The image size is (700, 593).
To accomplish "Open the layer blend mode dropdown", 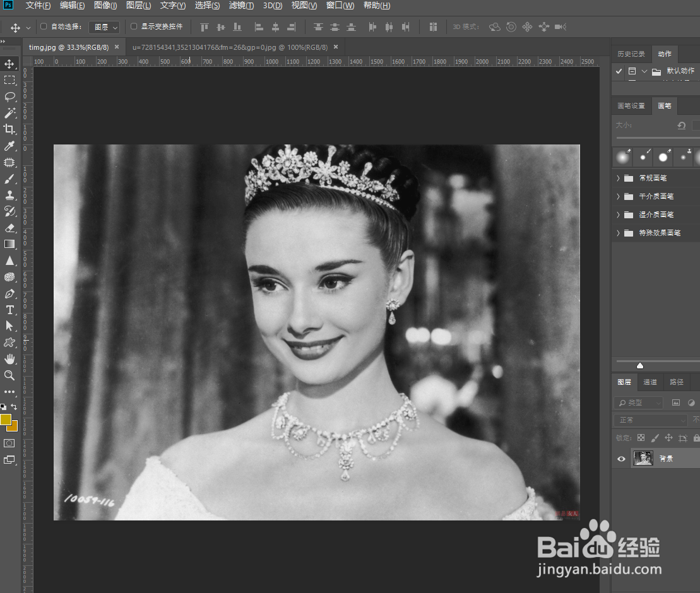I will click(650, 420).
